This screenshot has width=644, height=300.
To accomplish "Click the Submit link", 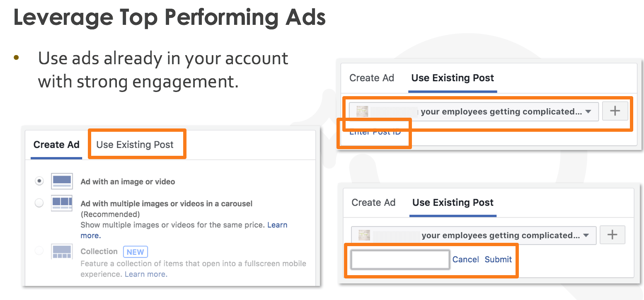I will coord(498,259).
